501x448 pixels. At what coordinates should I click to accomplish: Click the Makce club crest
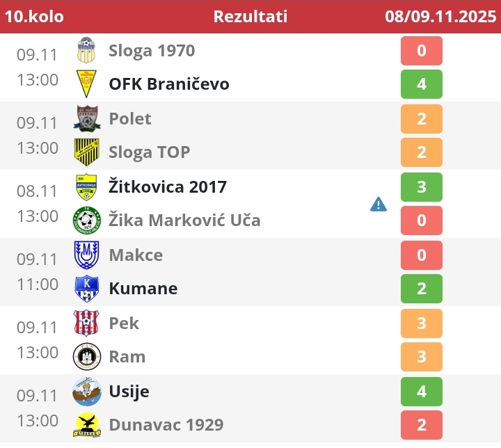coord(86,255)
